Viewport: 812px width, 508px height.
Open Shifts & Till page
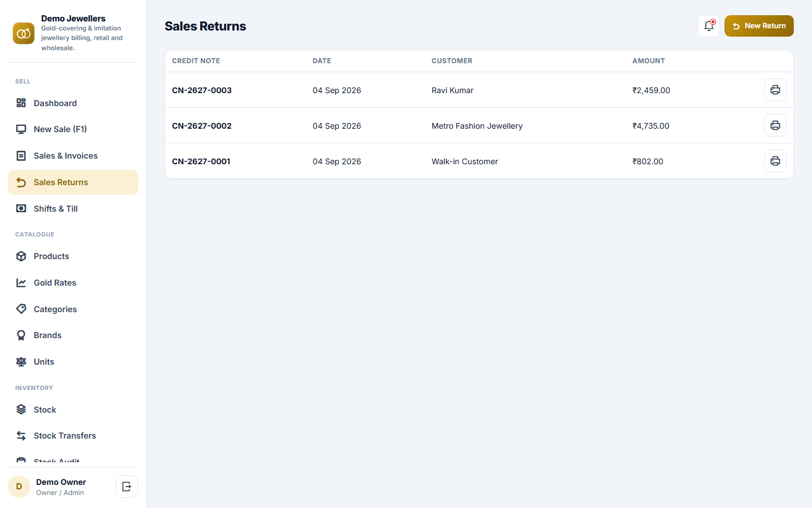tap(73, 209)
